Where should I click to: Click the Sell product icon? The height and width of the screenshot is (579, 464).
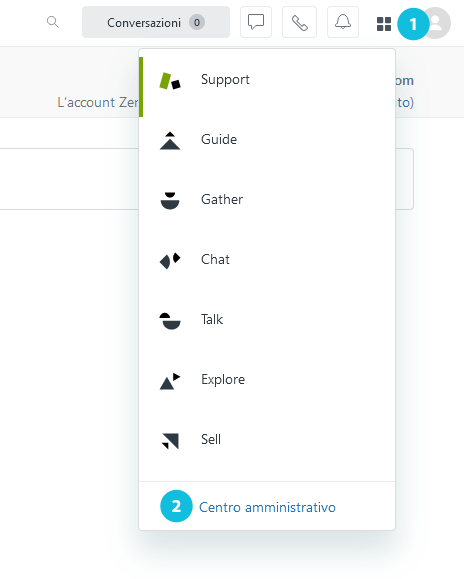tap(171, 441)
